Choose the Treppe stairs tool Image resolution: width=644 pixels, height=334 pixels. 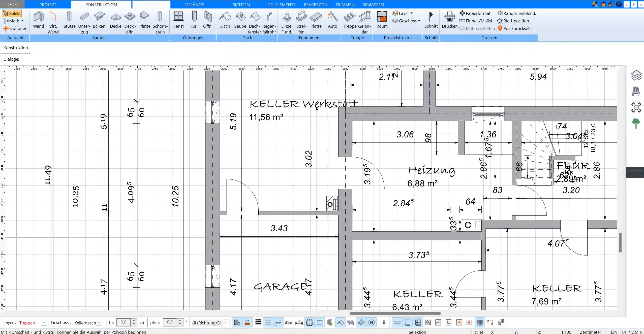click(350, 20)
